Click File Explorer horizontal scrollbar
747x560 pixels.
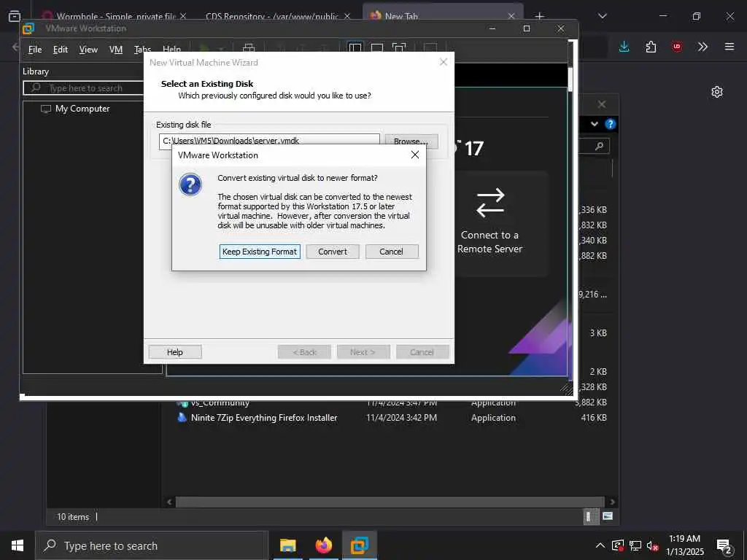(390, 502)
